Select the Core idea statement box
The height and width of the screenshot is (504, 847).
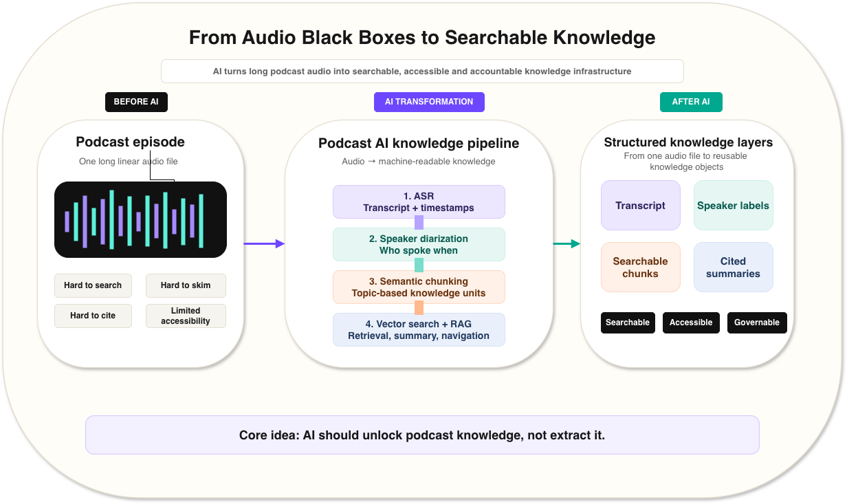[x=422, y=435]
